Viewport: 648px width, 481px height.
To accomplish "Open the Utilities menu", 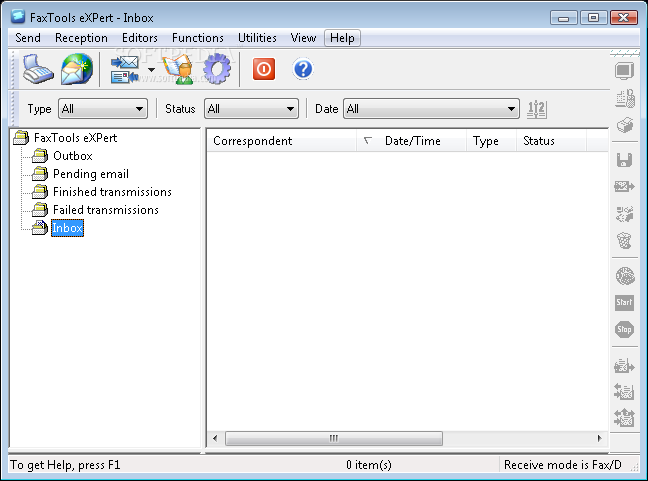I will [257, 38].
